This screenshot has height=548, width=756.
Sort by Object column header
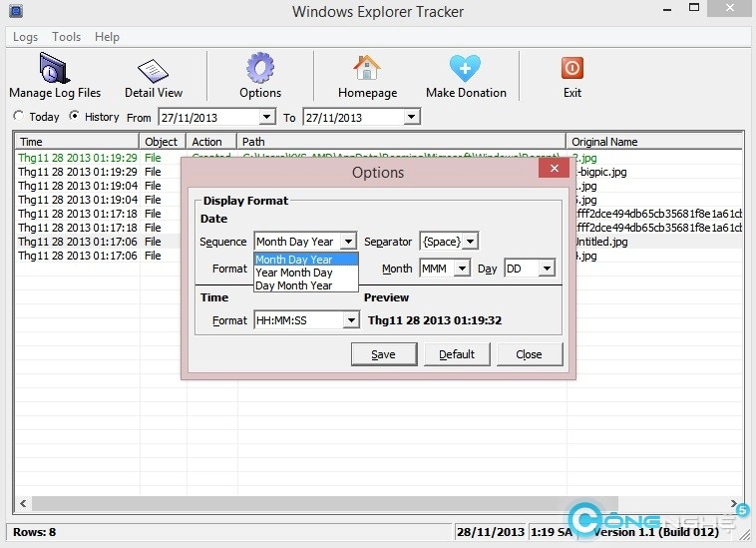163,142
